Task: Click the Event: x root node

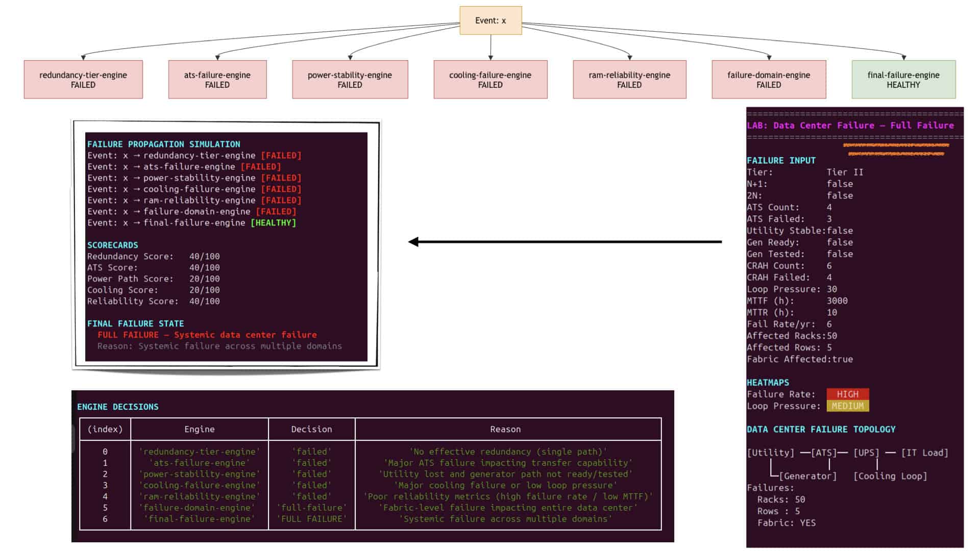Action: [491, 20]
